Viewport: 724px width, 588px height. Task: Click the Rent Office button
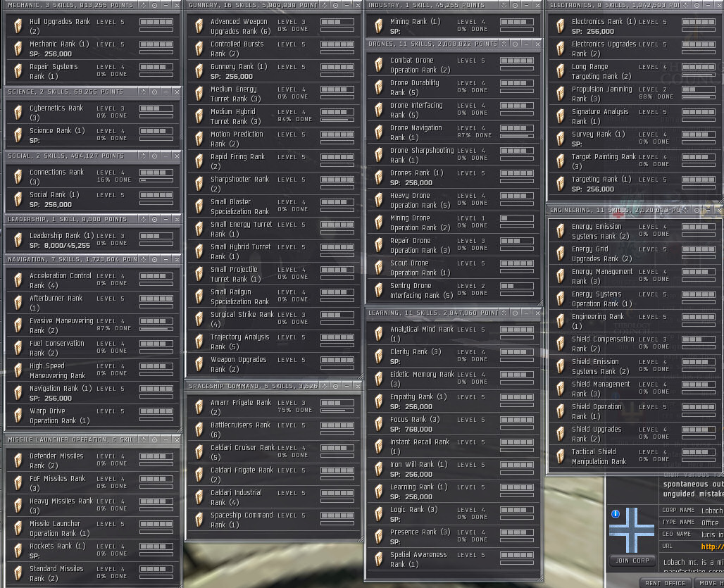pos(665,583)
